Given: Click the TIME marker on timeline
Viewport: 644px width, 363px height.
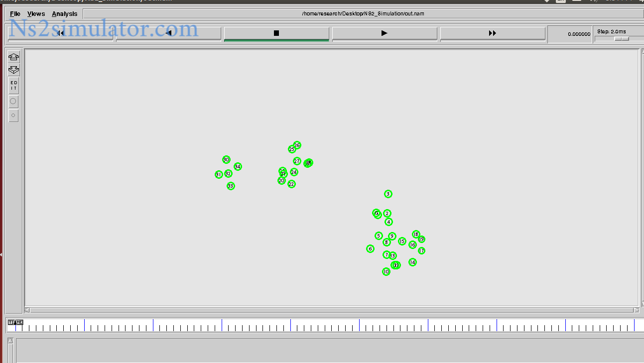Looking at the screenshot, I should pos(15,323).
